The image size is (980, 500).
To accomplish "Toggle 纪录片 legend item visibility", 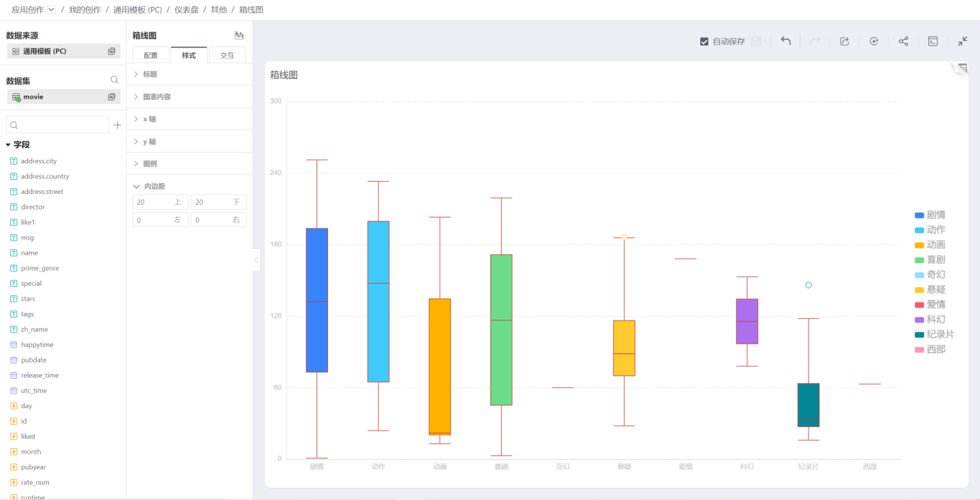I will [934, 335].
